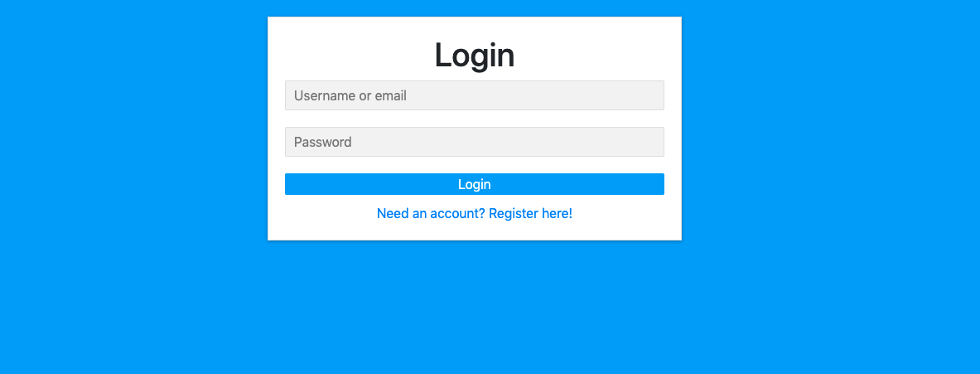Open the "Need an account? Register here!" link

point(475,213)
